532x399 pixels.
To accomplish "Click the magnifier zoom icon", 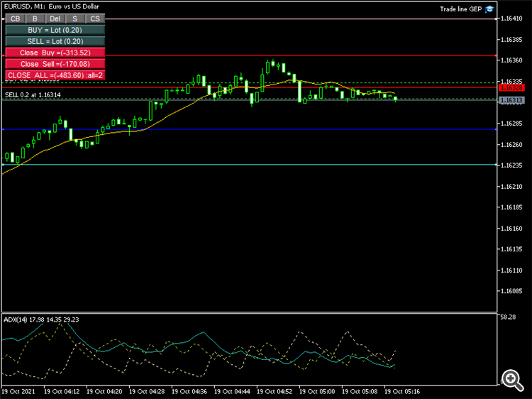I will 512,380.
